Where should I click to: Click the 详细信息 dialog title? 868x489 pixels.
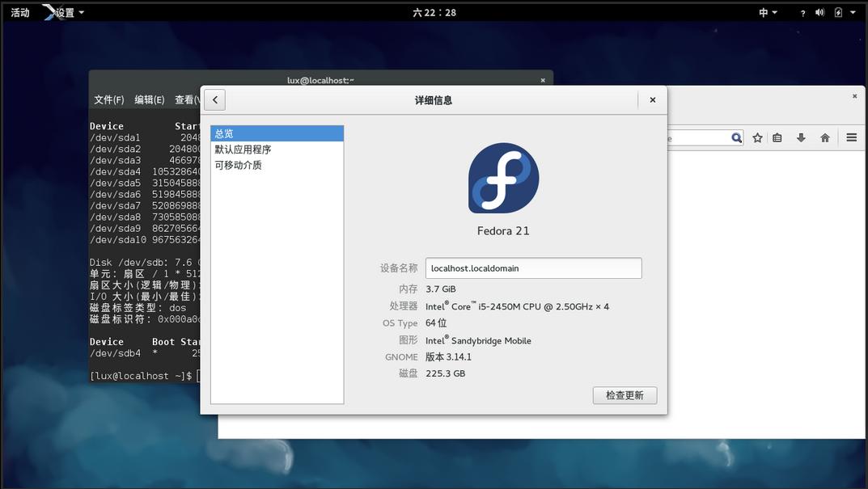point(434,100)
